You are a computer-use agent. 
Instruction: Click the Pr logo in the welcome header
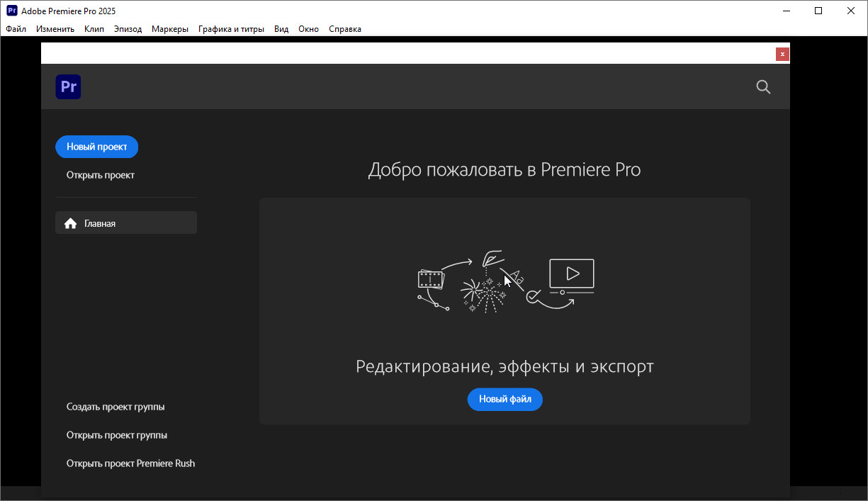point(68,86)
